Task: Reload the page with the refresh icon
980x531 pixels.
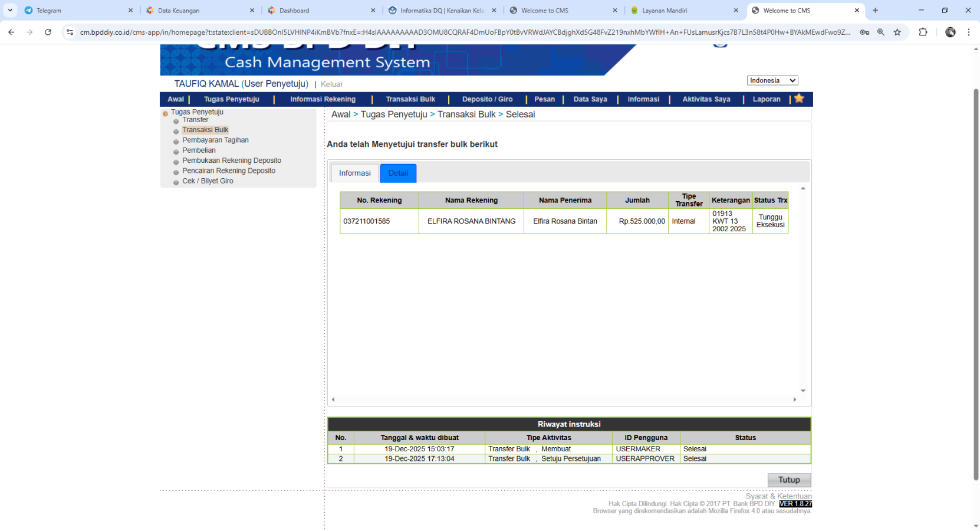Action: [x=48, y=32]
